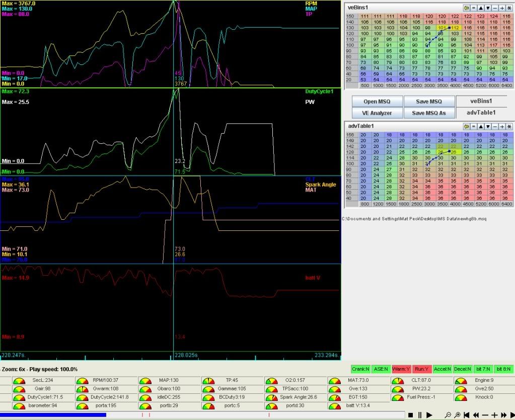Click the equals icon in veBins1 toolbar
Image resolution: width=515 pixels, height=420 pixels.
tap(473, 8)
